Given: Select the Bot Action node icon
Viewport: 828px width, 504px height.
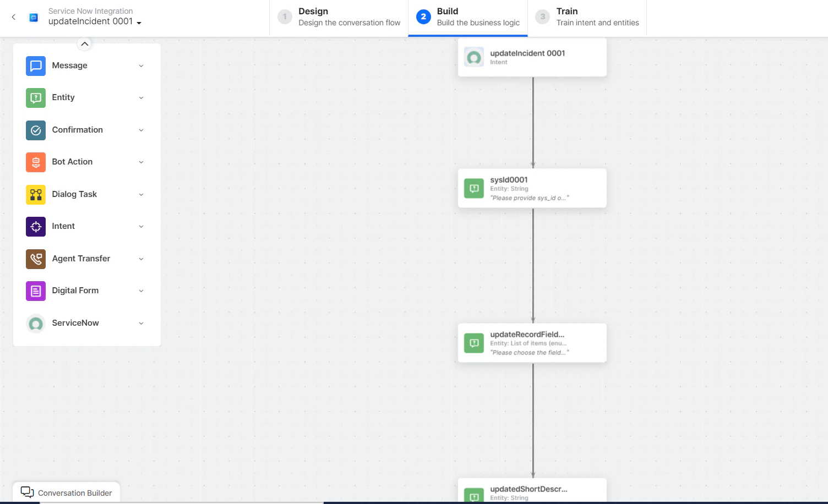Looking at the screenshot, I should click(35, 162).
